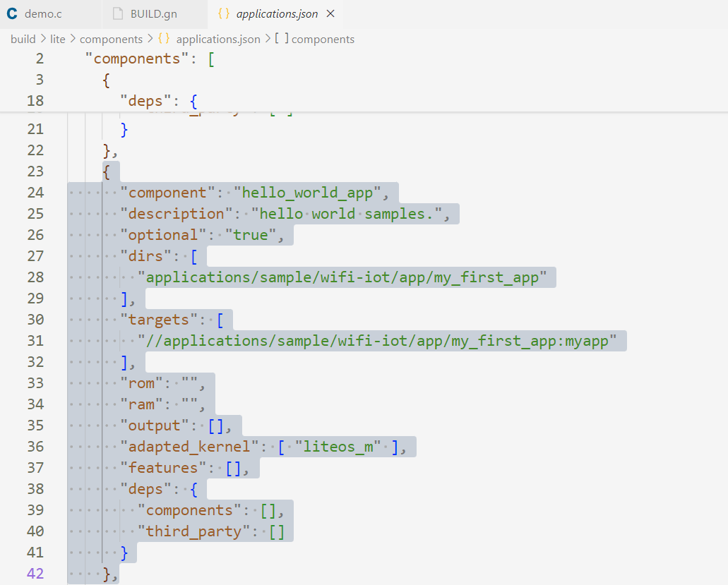Click line number 42 in the gutter
The height and width of the screenshot is (585, 728).
(35, 574)
